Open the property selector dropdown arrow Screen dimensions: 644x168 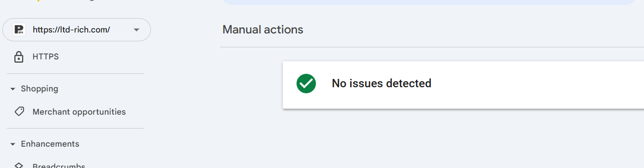click(136, 30)
